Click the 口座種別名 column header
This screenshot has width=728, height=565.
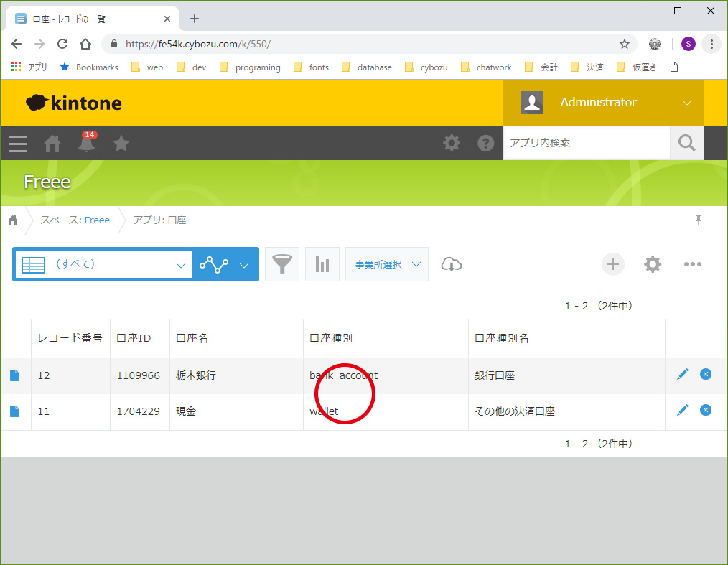(566, 338)
